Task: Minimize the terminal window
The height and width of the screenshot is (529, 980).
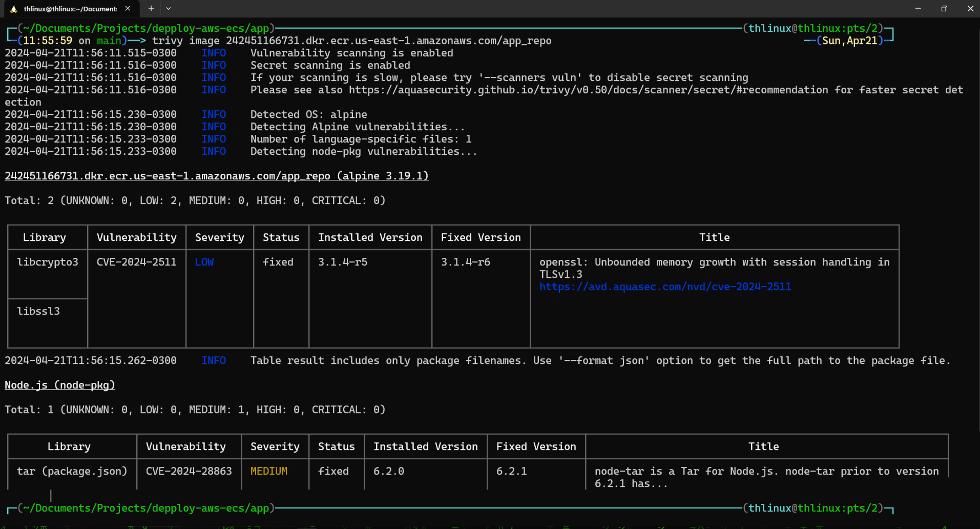Action: coord(918,9)
